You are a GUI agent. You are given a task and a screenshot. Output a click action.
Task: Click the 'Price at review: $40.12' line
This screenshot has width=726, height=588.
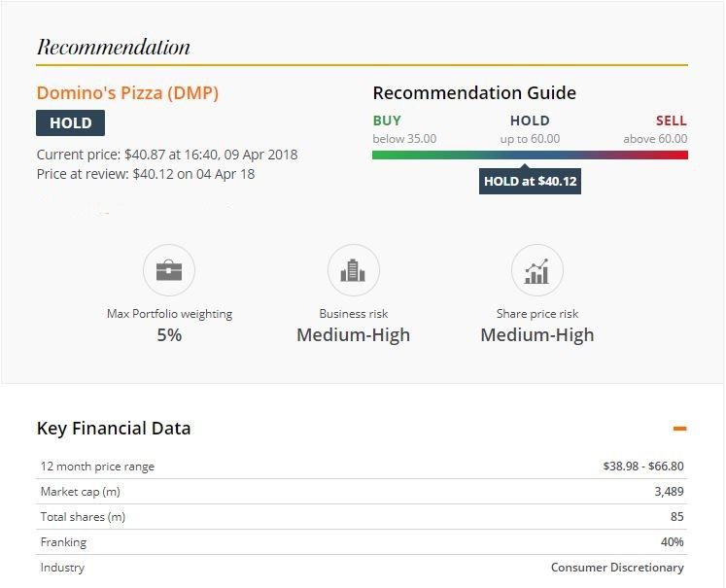(x=146, y=174)
